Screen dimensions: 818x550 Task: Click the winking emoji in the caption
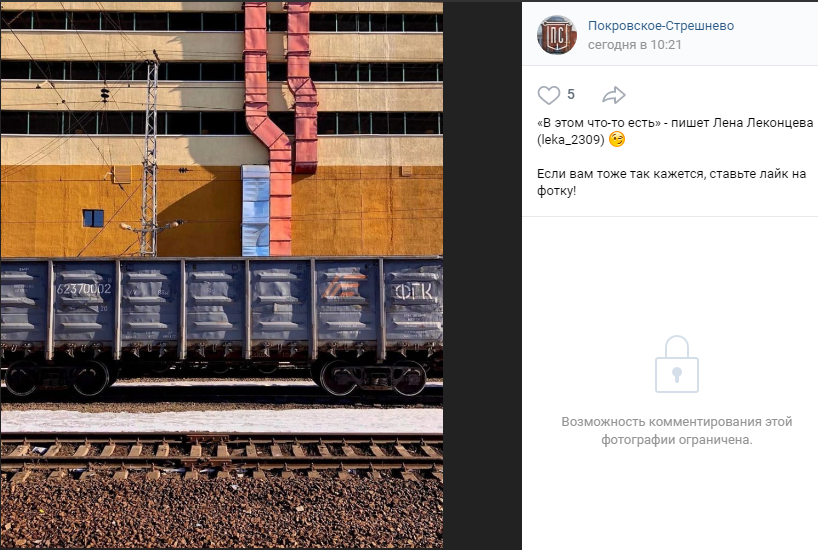(617, 139)
